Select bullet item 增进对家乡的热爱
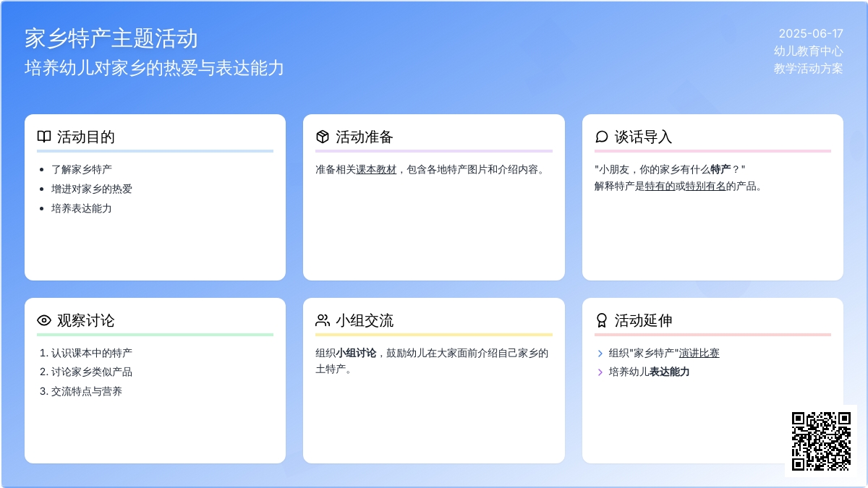 92,189
